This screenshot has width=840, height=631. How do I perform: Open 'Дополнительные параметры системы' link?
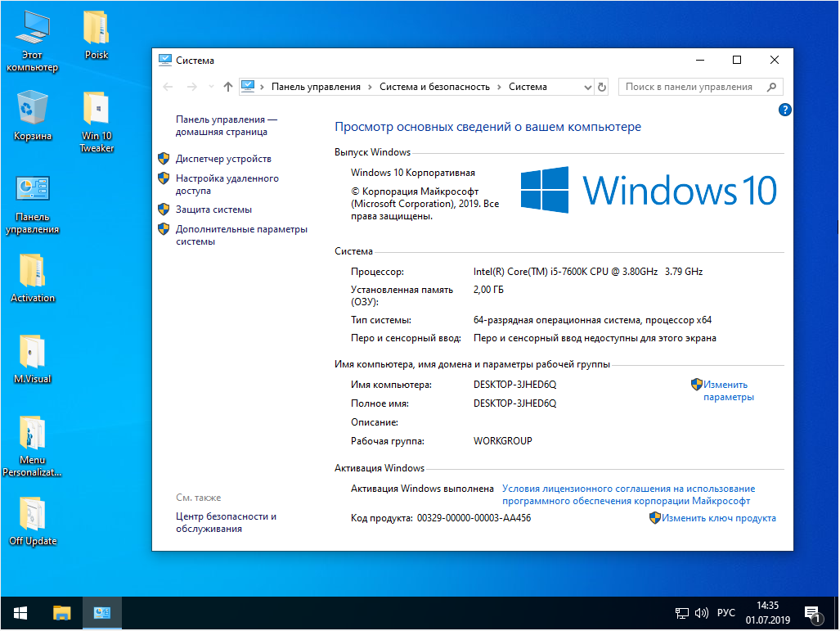(x=241, y=236)
